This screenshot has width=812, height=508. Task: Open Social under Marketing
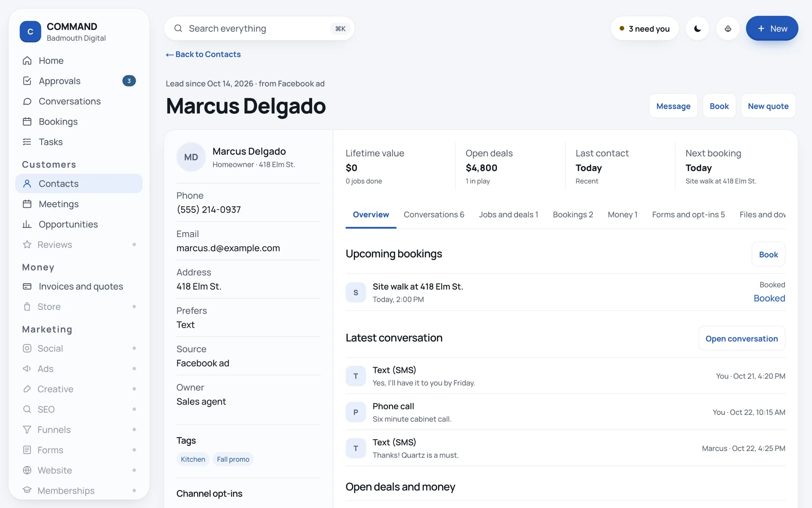coord(79,348)
